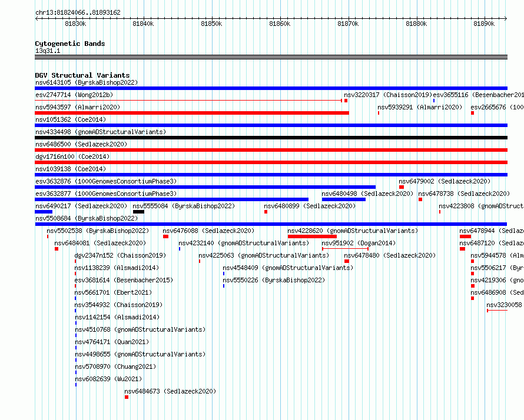This screenshot has height=420, width=524.
Task: Select the red line glyph under nsv951902
Action: pos(345,249)
